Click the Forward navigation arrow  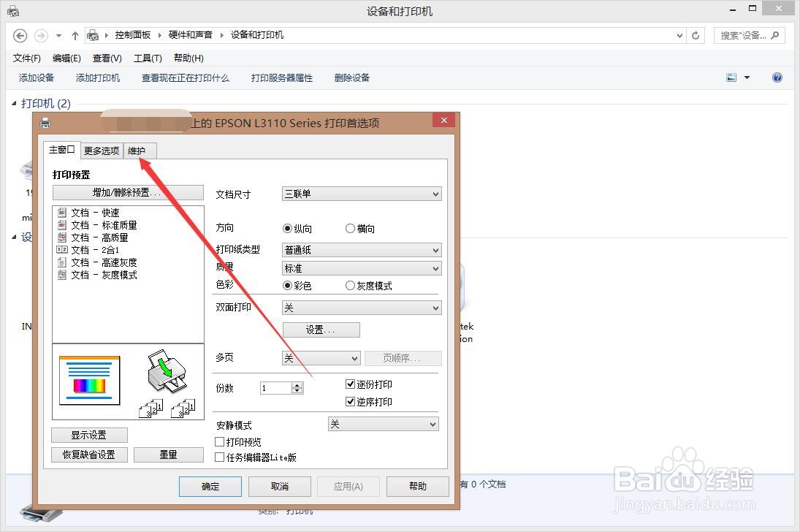(x=41, y=35)
